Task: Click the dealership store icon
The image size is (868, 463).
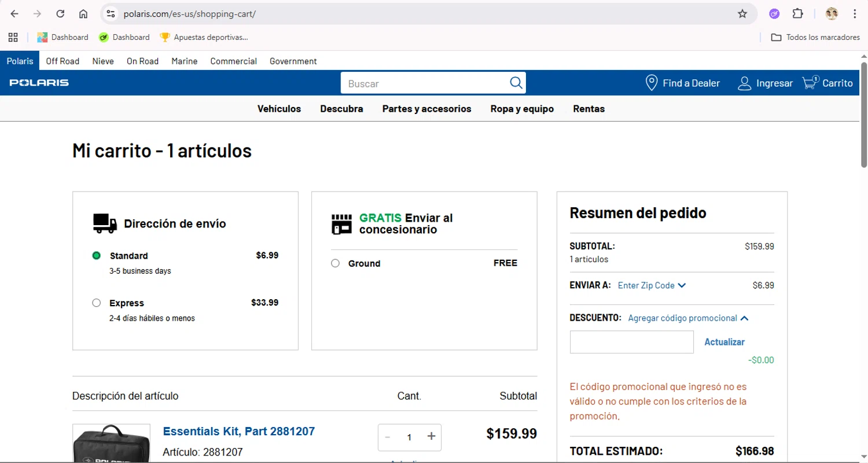Action: point(341,224)
